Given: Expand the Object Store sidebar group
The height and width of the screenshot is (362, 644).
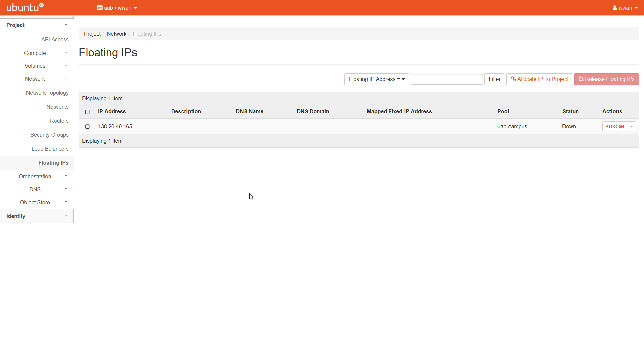Looking at the screenshot, I should point(37,202).
